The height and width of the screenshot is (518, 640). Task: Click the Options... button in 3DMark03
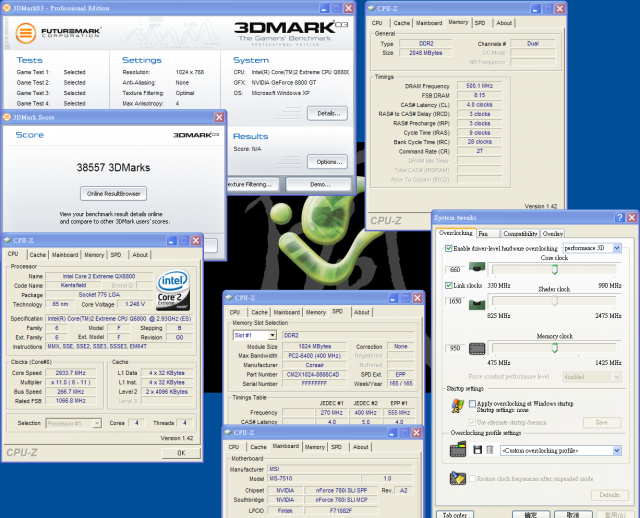[328, 162]
